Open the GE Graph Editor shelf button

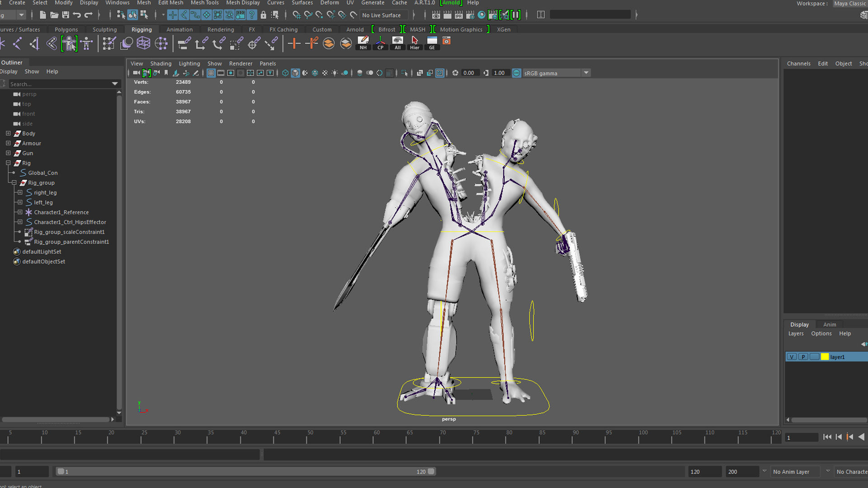pos(432,43)
